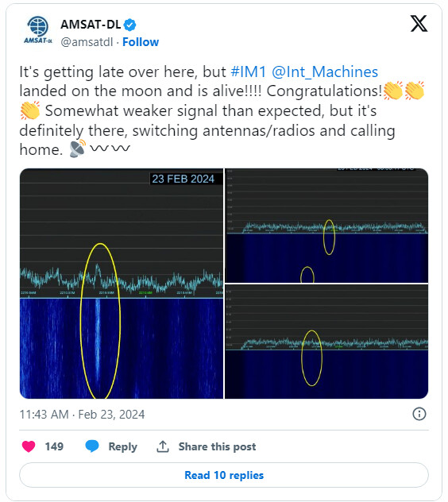Viewport: 448px width, 502px height.
Task: Click the blue verified badge
Action: [129, 25]
